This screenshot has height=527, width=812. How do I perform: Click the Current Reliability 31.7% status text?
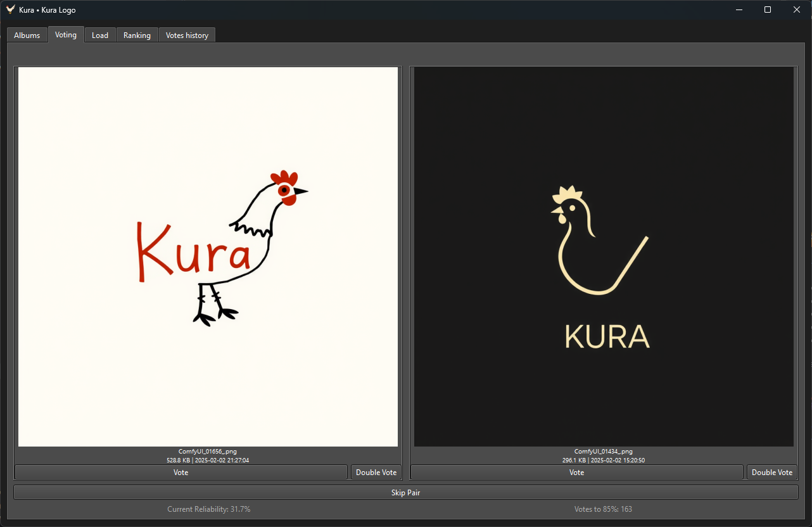208,509
